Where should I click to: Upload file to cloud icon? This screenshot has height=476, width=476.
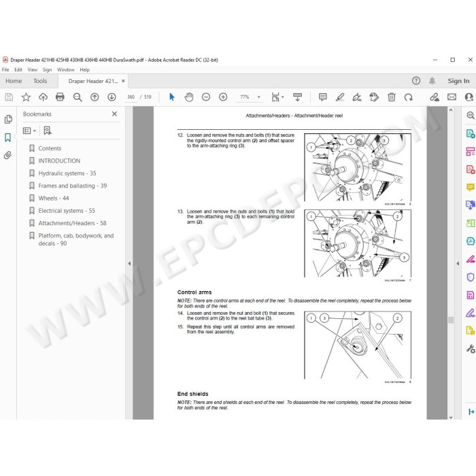click(43, 97)
